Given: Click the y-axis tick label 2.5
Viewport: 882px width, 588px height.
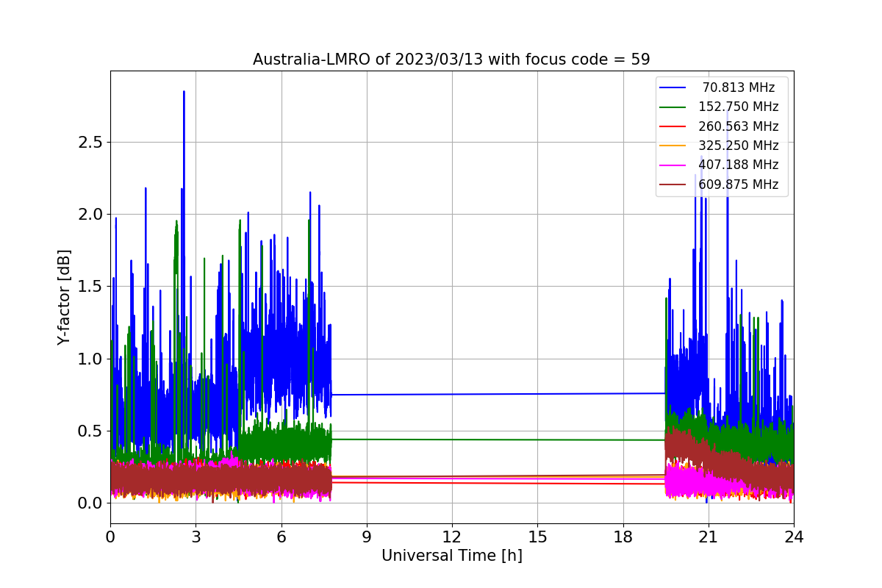Looking at the screenshot, I should [x=91, y=143].
